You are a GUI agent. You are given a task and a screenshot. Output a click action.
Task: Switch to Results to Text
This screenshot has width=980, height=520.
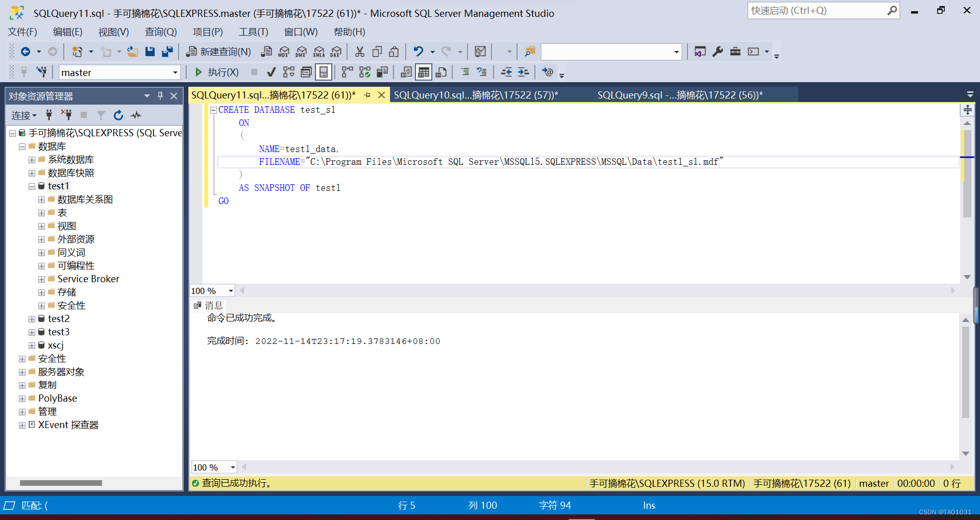point(406,72)
